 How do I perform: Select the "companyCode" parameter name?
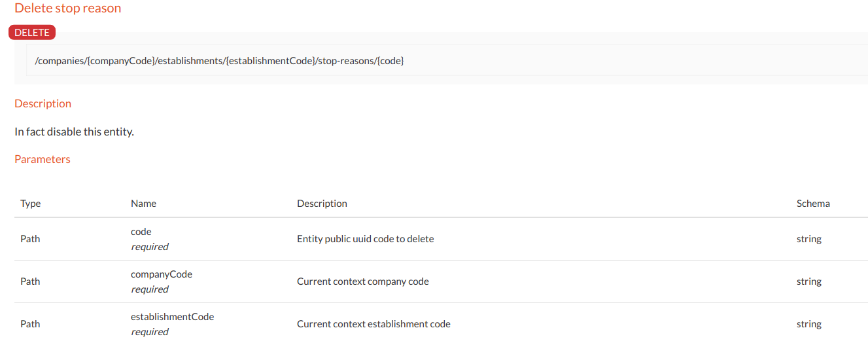tap(162, 274)
